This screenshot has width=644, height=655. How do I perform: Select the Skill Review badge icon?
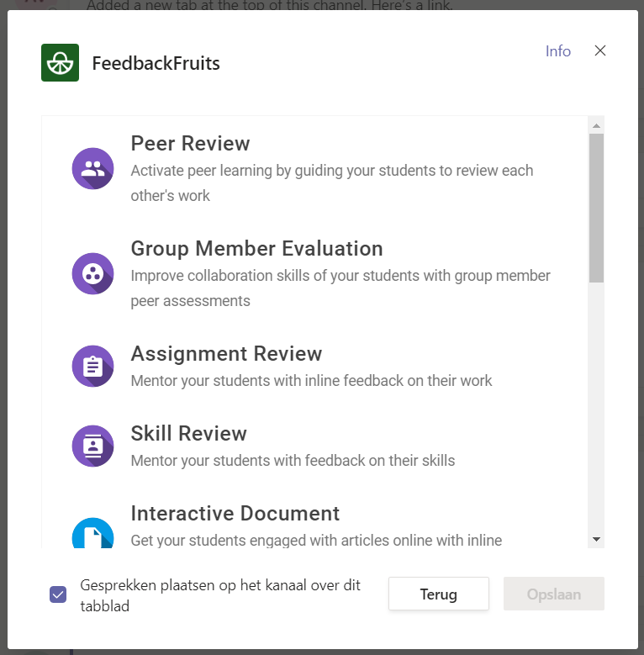pyautogui.click(x=92, y=446)
